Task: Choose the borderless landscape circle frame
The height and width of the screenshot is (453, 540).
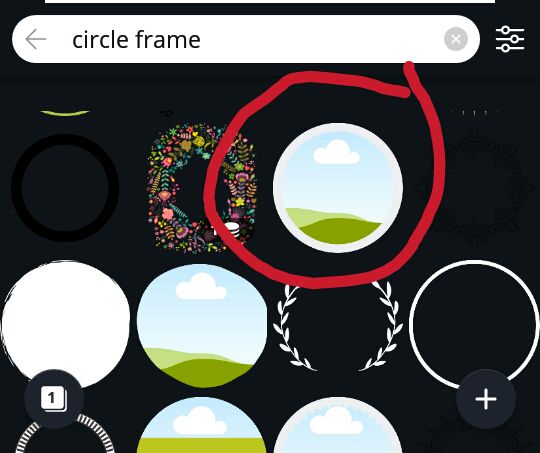Action: pyautogui.click(x=201, y=326)
